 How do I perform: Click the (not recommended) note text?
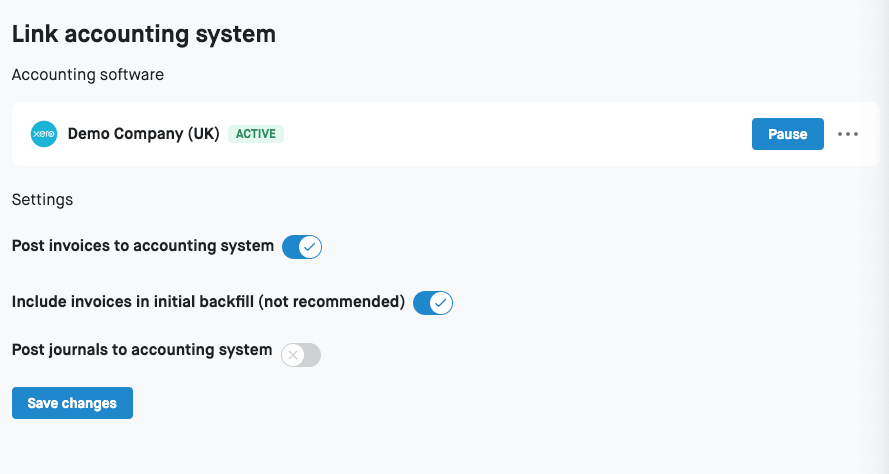pyautogui.click(x=331, y=302)
